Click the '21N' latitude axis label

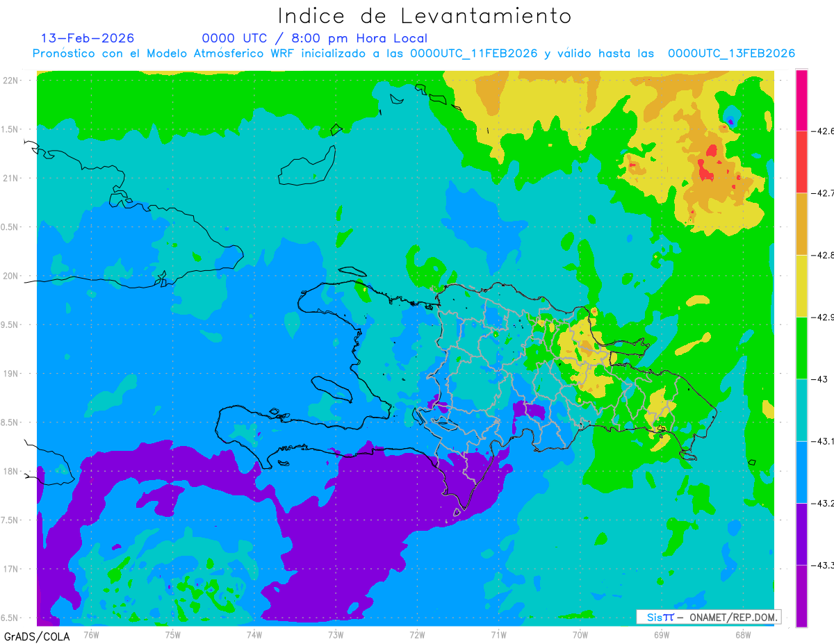(x=10, y=178)
